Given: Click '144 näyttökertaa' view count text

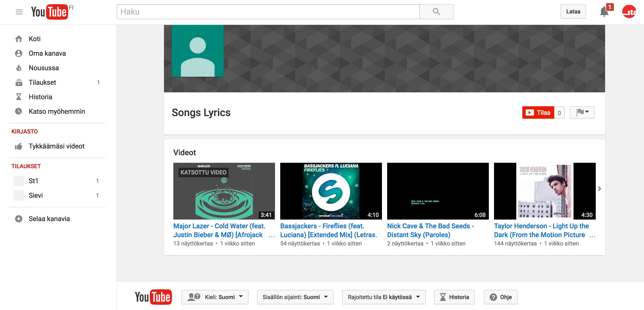Looking at the screenshot, I should pos(515,244).
